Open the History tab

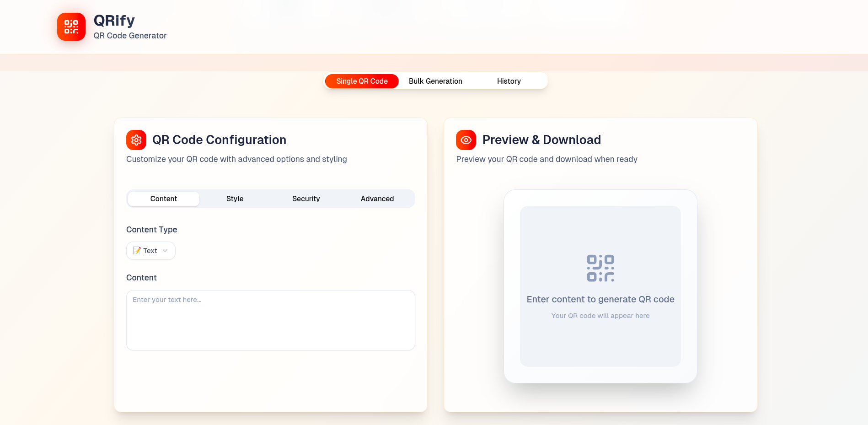click(x=509, y=81)
